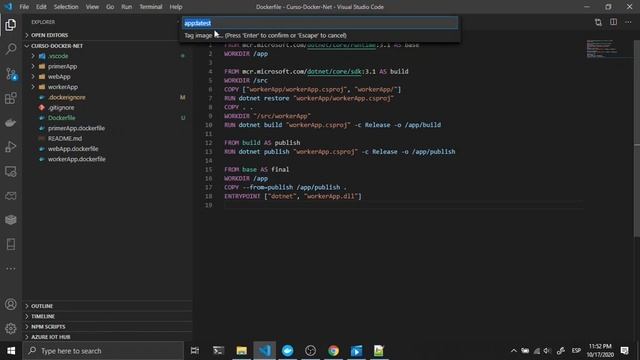The image size is (640, 360).
Task: Click the 'FROM build AS publish' line
Action: (262, 143)
